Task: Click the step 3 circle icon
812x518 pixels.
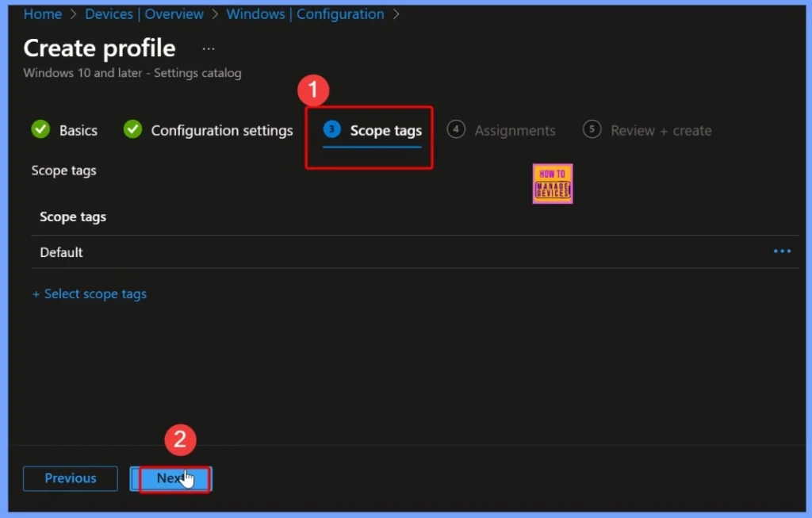Action: (x=331, y=129)
